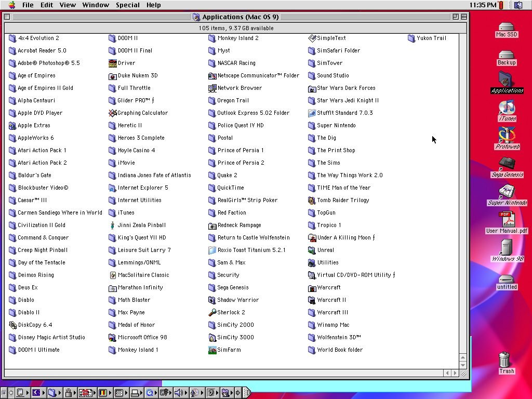This screenshot has width=532, height=399.
Task: Select the World Book folder
Action: (335, 350)
